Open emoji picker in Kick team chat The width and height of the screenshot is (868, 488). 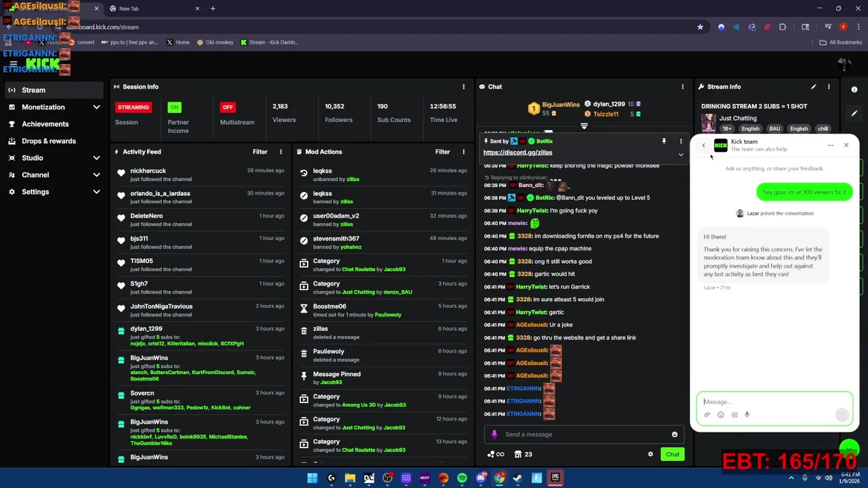pos(721,415)
